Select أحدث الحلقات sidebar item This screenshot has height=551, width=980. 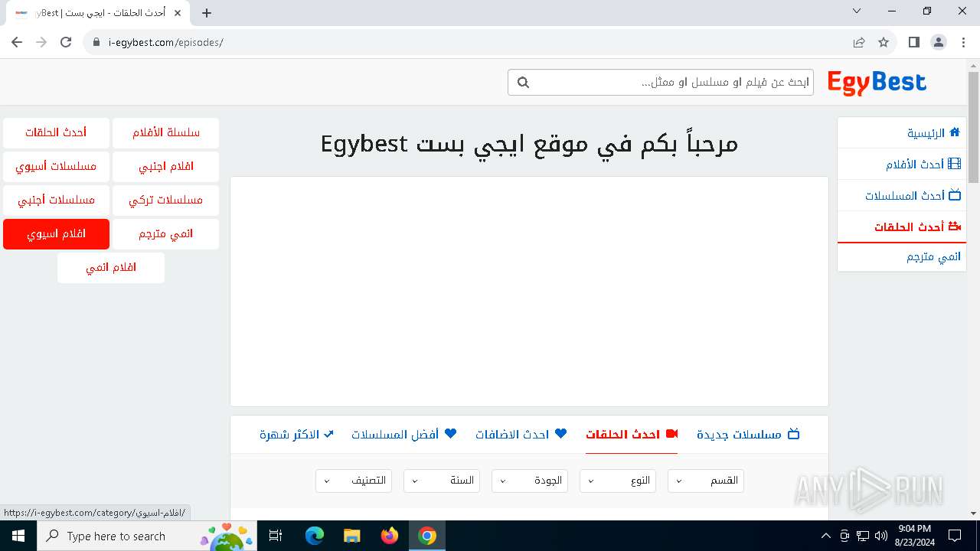point(902,227)
